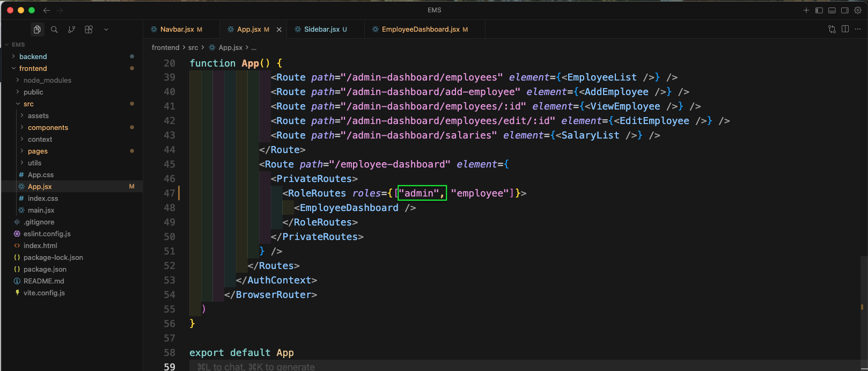Image resolution: width=868 pixels, height=371 pixels.
Task: Open index.html file
Action: [71, 245]
